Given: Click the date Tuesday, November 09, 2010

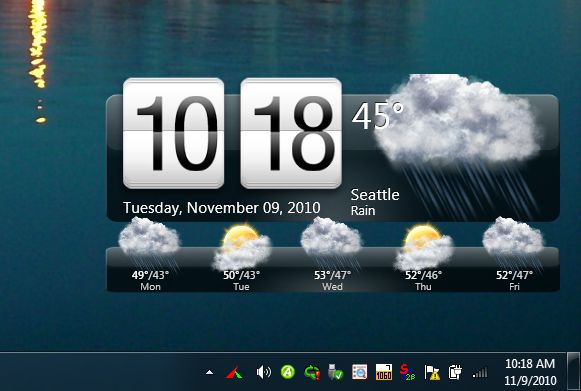Looking at the screenshot, I should click(222, 208).
